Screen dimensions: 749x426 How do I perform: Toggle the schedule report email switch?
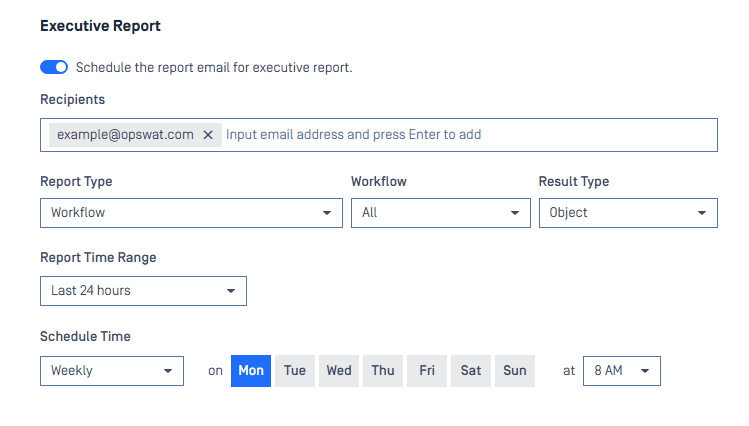[x=54, y=67]
